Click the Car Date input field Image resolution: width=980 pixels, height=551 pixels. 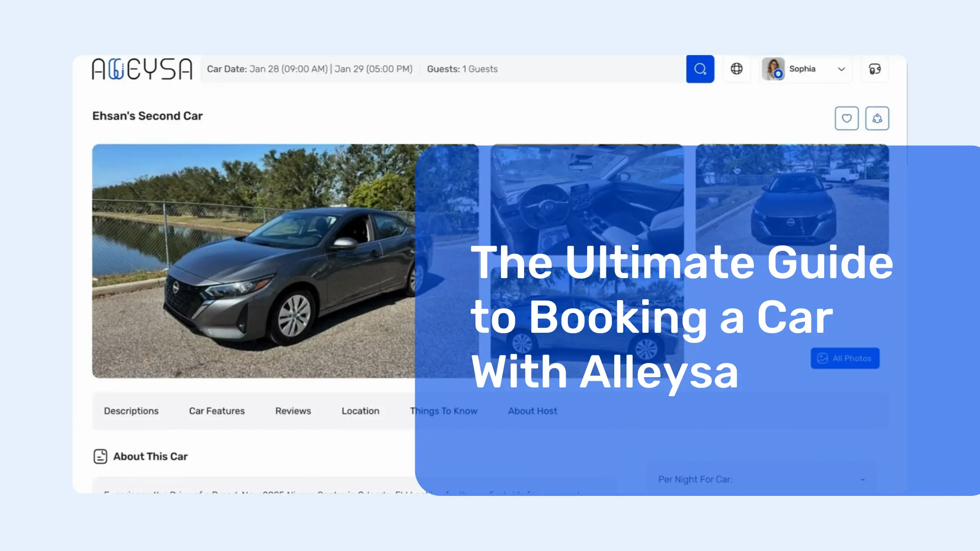click(309, 69)
